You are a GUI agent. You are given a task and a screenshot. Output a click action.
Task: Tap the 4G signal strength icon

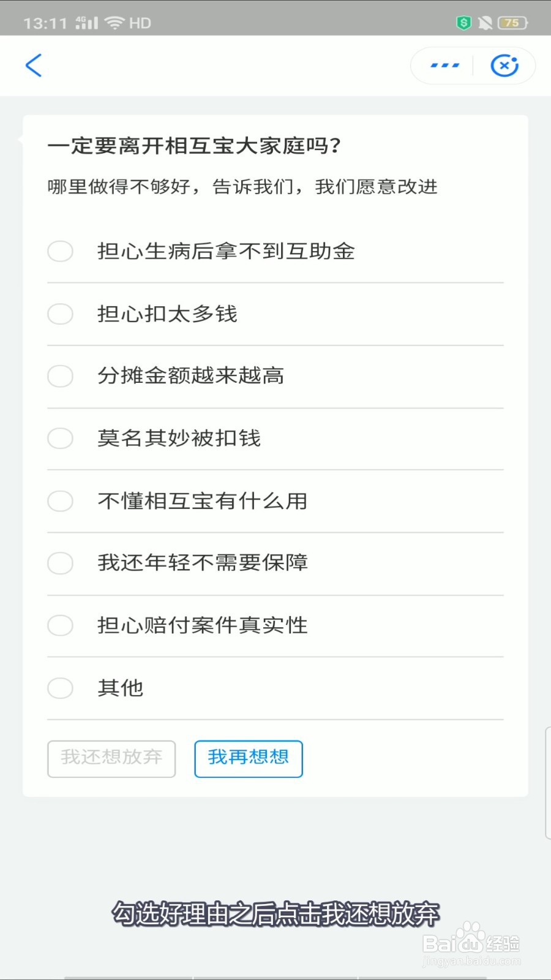pos(86,23)
